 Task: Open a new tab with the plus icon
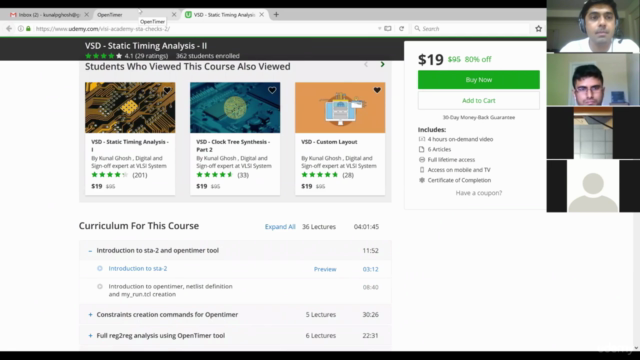click(x=276, y=14)
